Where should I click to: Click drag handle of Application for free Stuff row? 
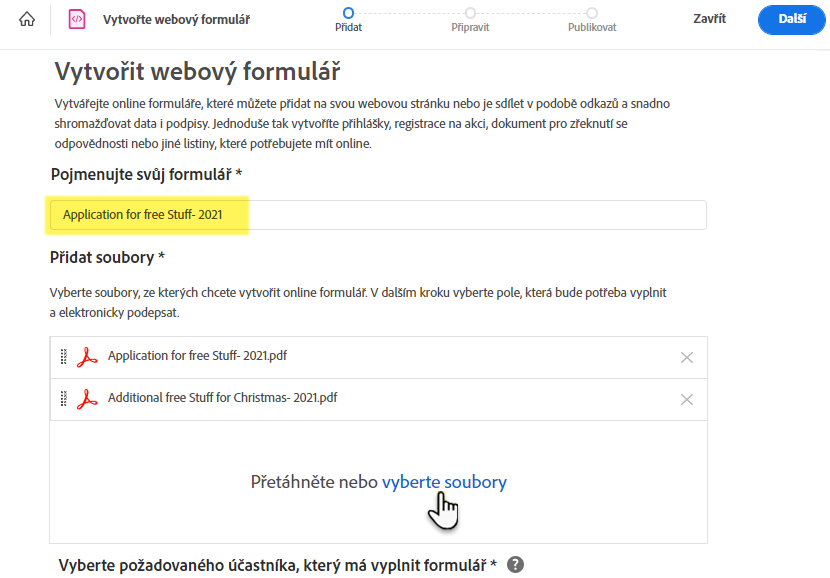64,357
